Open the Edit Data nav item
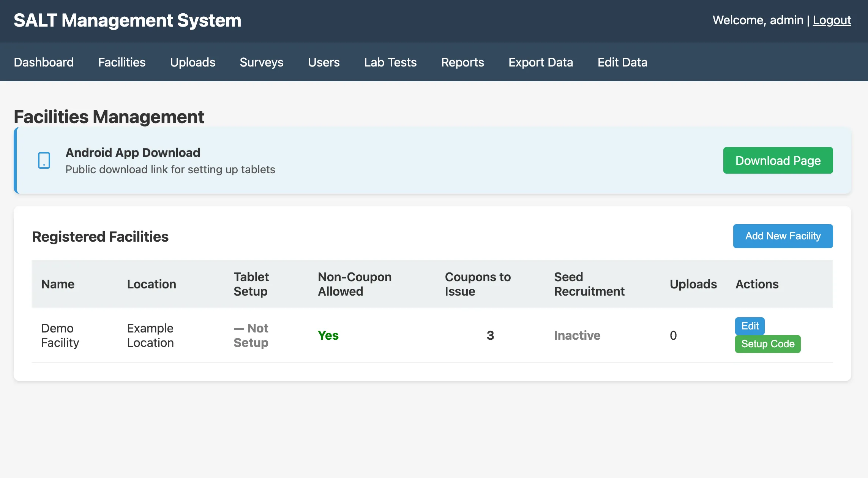This screenshot has width=868, height=478. 622,62
